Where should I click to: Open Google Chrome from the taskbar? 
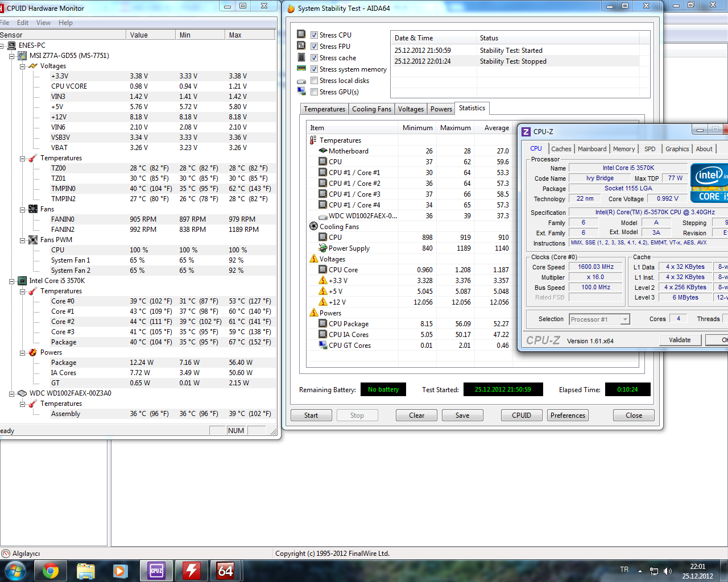[51, 571]
